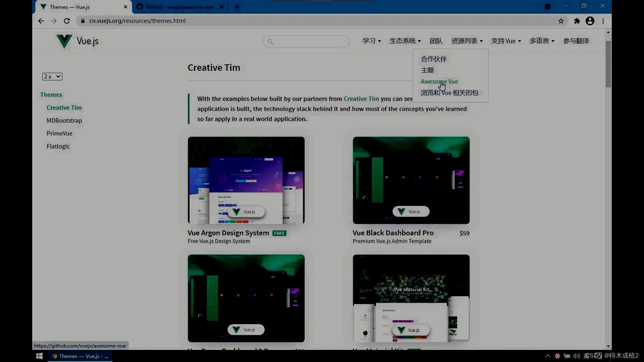Click the site lock icon in address bar
Image resolution: width=644 pixels, height=362 pixels.
(83, 21)
